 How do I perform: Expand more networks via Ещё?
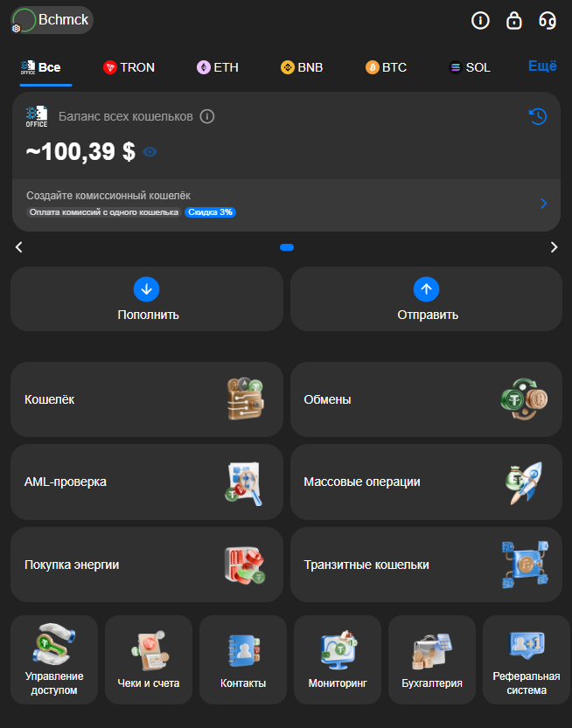pyautogui.click(x=542, y=66)
